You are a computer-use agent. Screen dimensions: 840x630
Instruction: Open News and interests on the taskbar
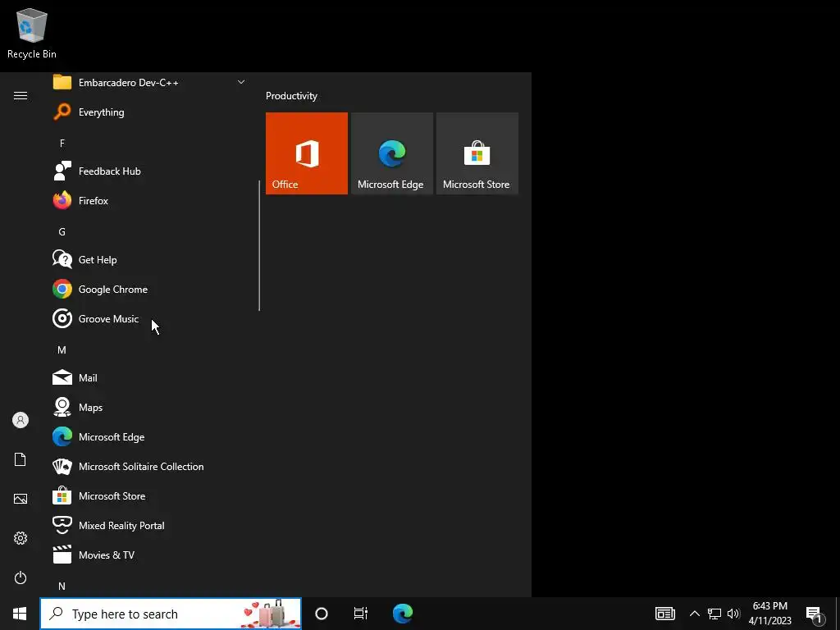pyautogui.click(x=665, y=614)
